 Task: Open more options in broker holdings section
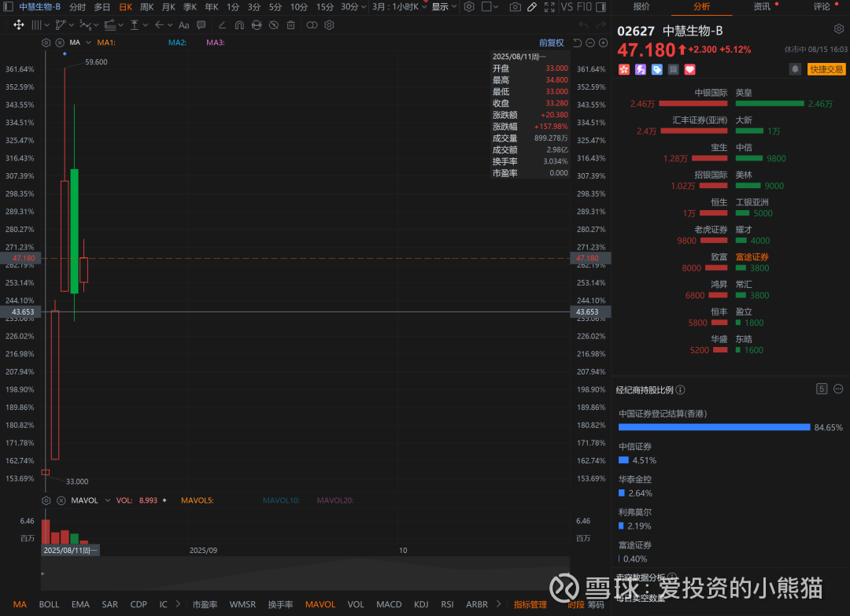pos(838,389)
